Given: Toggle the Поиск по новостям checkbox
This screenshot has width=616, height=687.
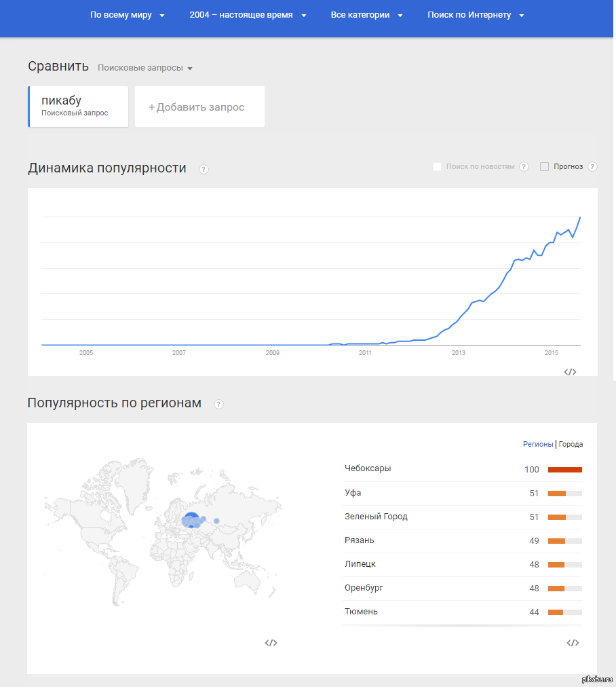Looking at the screenshot, I should click(x=437, y=166).
